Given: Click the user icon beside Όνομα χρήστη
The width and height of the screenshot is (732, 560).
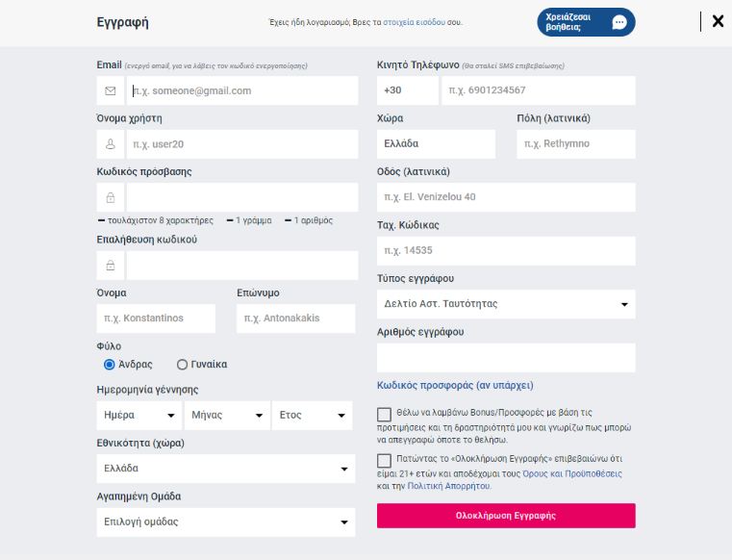Looking at the screenshot, I should [x=111, y=144].
